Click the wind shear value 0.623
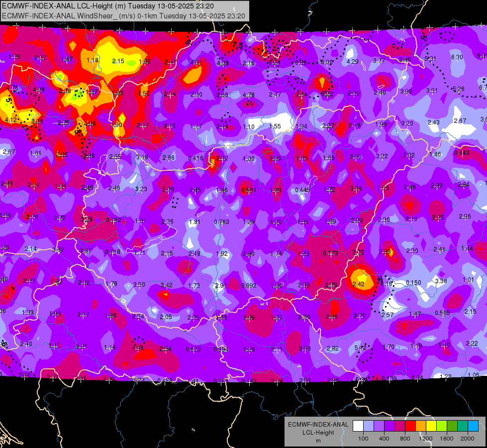The height and width of the screenshot is (448, 487). tap(193, 349)
